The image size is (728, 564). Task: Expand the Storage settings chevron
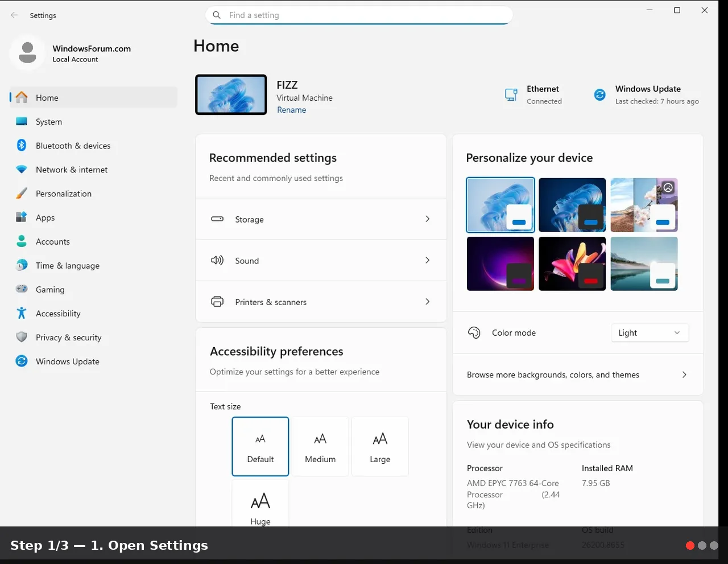pyautogui.click(x=428, y=219)
